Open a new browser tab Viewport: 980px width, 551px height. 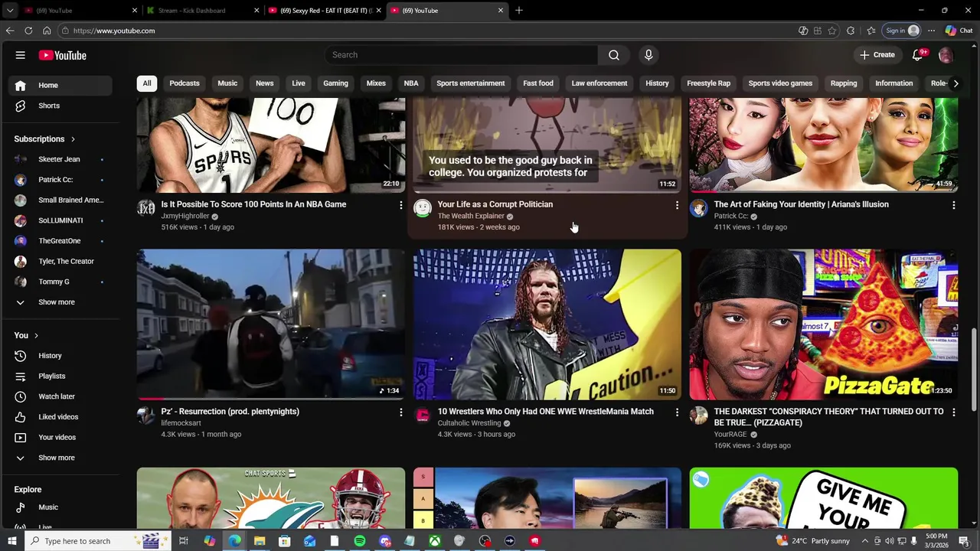click(x=519, y=11)
